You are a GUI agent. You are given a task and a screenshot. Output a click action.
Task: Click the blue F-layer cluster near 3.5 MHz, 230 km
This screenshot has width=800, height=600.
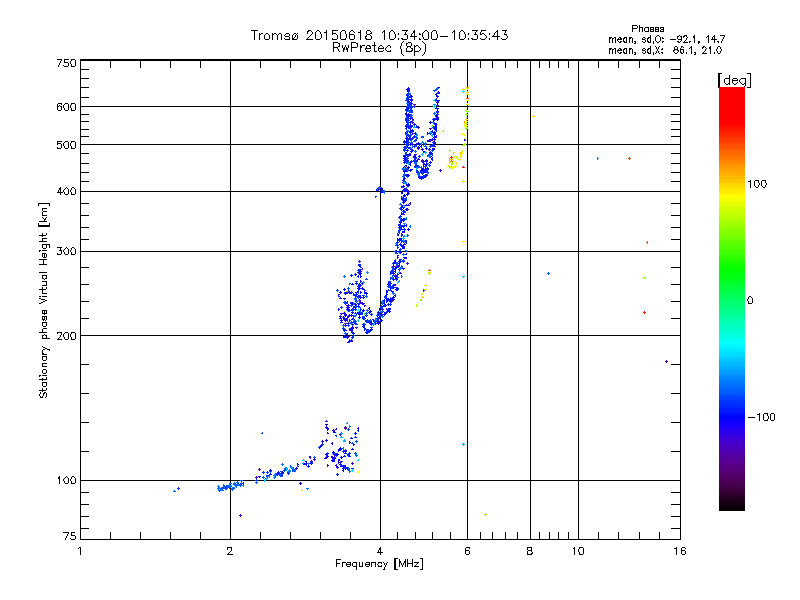point(352,304)
